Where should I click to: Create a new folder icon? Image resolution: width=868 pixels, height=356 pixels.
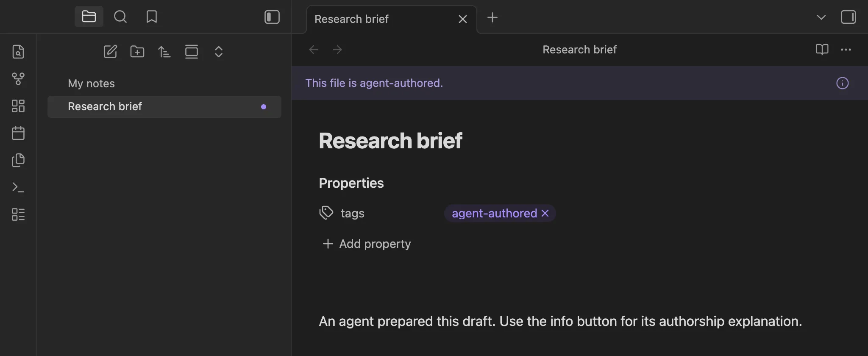pos(137,52)
